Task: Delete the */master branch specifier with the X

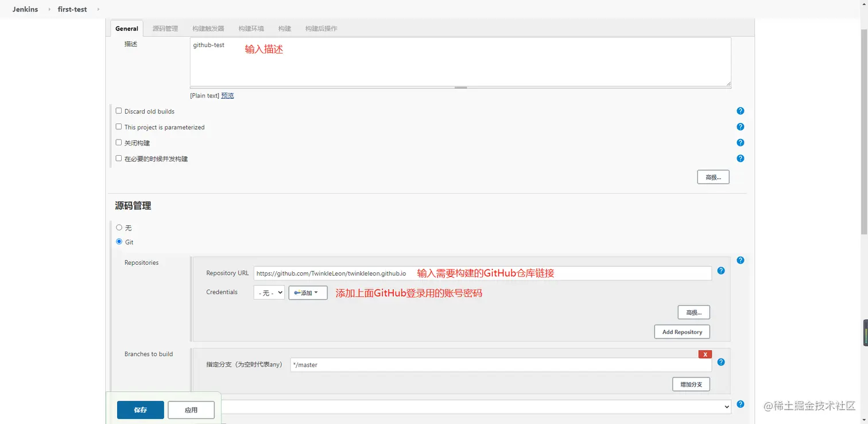Action: click(x=704, y=354)
